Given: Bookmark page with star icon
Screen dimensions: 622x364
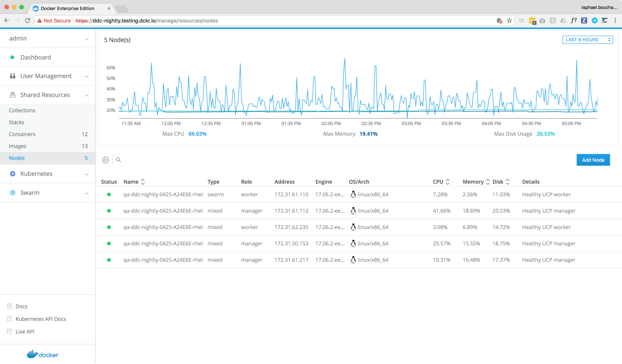Looking at the screenshot, I should [509, 20].
